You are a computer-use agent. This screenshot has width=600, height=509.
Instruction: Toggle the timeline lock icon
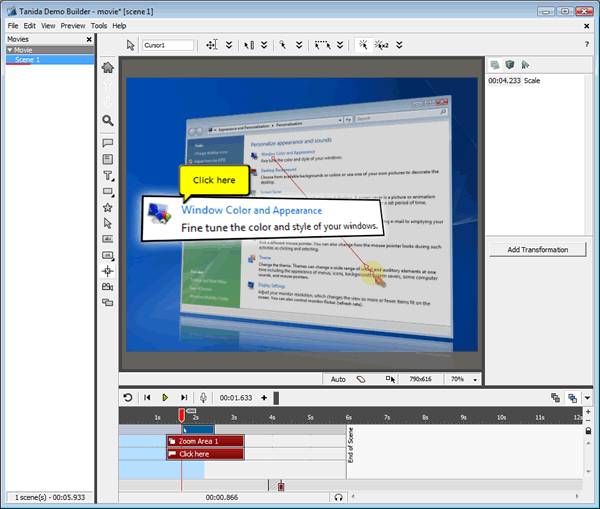point(588,431)
